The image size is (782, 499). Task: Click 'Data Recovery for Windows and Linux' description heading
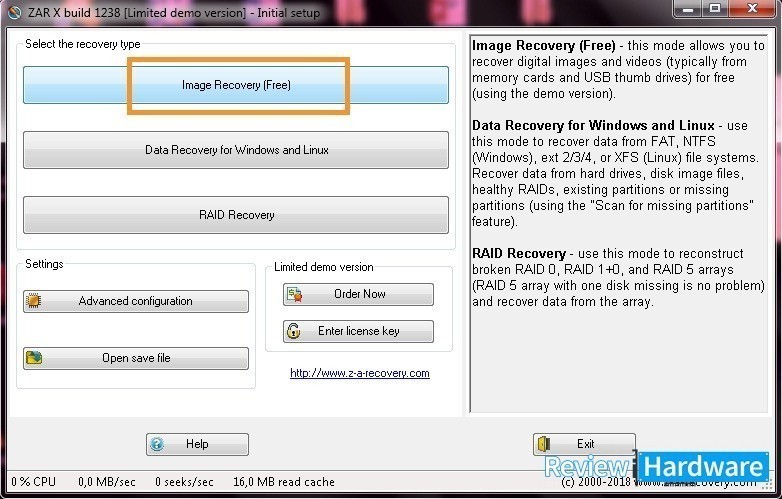(593, 125)
